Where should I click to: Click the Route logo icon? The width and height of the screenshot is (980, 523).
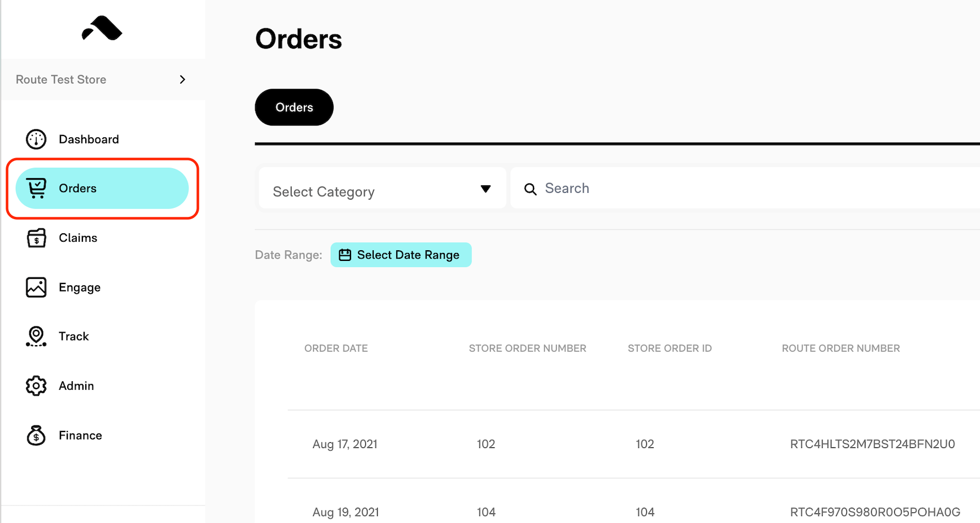[102, 28]
